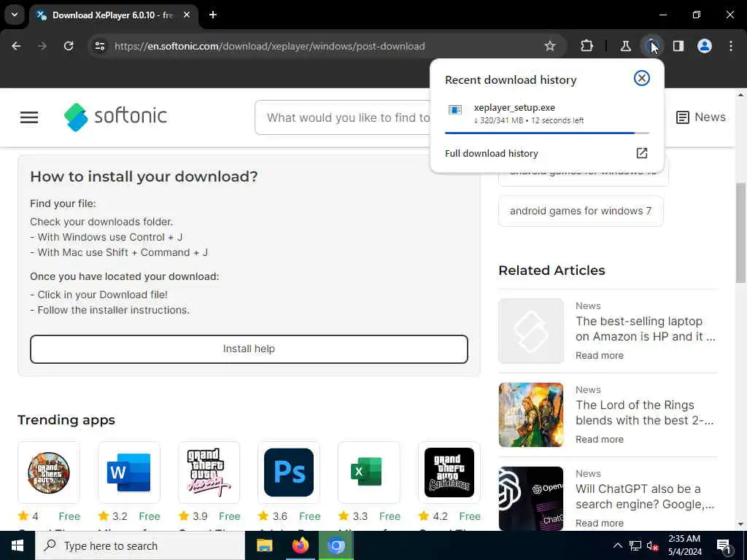This screenshot has height=560, width=747.
Task: Click the xeplayer_setup.exe file name
Action: coord(514,108)
